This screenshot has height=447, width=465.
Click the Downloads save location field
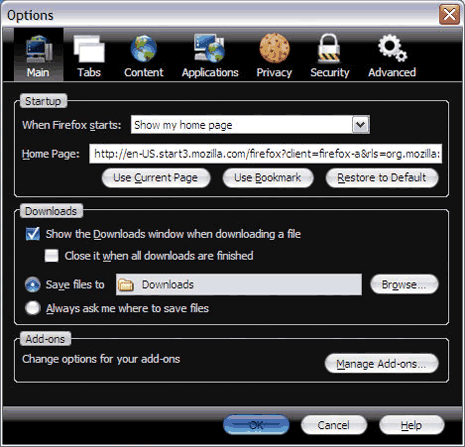[239, 285]
